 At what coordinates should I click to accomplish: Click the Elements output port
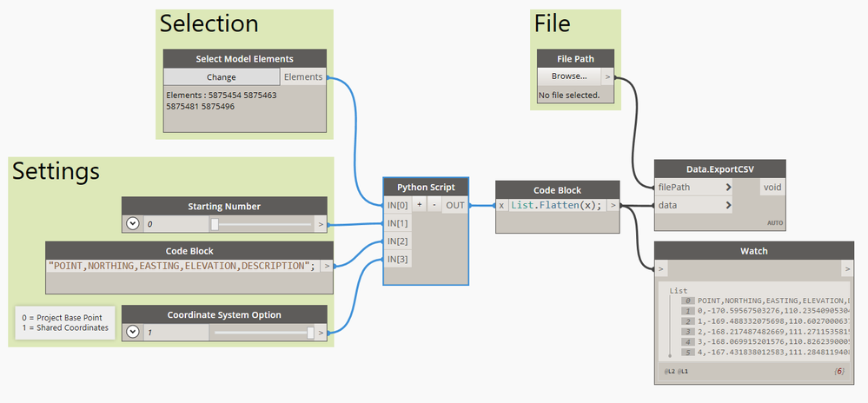click(303, 77)
